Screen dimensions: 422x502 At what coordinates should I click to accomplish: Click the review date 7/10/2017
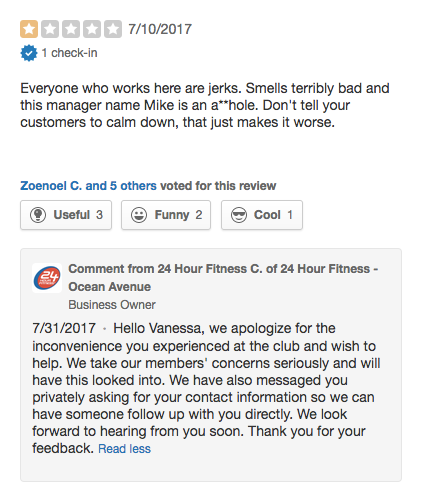160,29
